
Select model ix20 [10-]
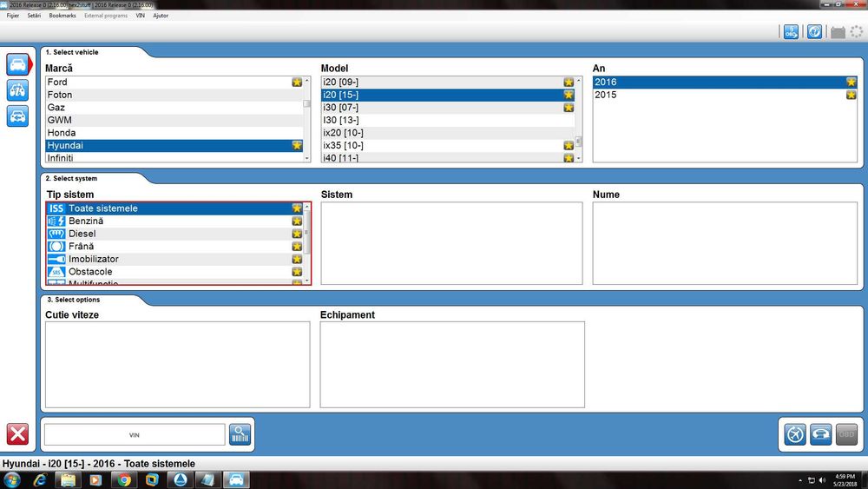click(448, 133)
